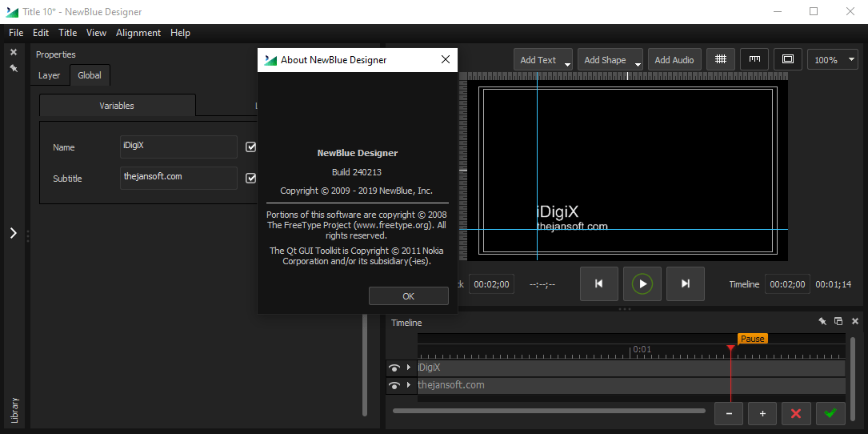Screen dimensions: 868x434
Task: Click the 0:01 mark on timeline ruler
Action: coord(642,350)
